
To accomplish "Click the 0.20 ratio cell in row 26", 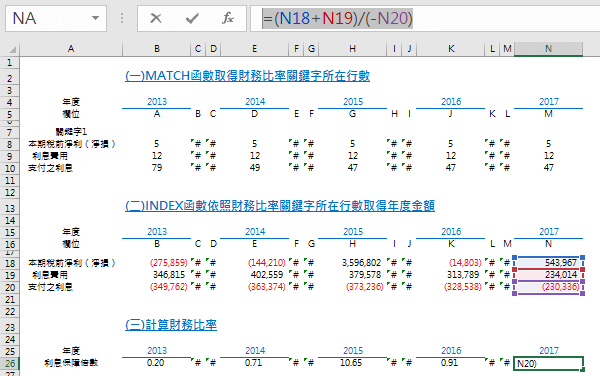I will pyautogui.click(x=157, y=363).
